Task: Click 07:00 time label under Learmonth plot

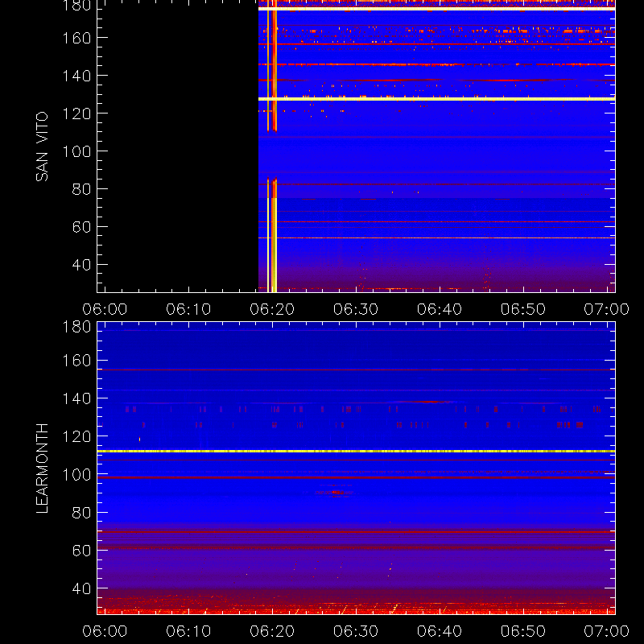Action: point(607,631)
